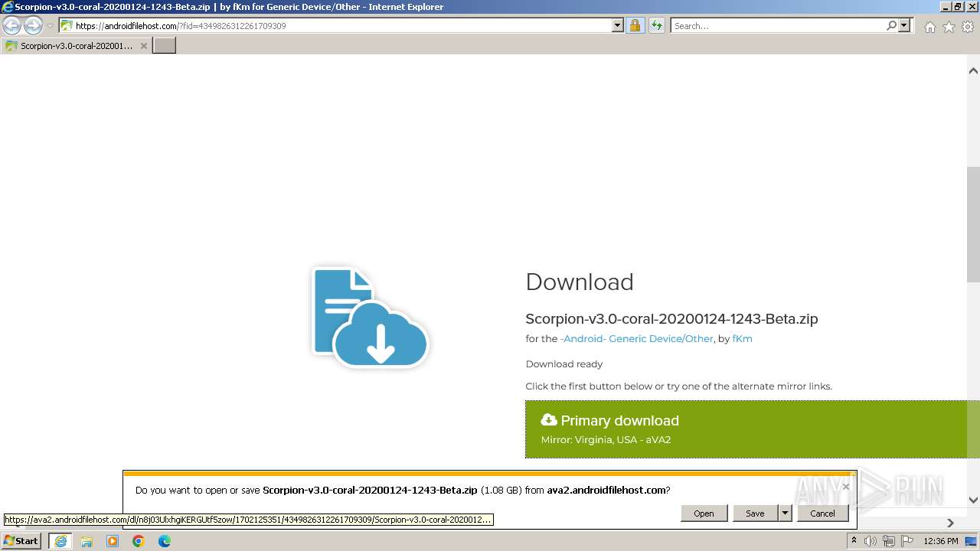Click the vertical scrollbar thumb

[x=973, y=224]
